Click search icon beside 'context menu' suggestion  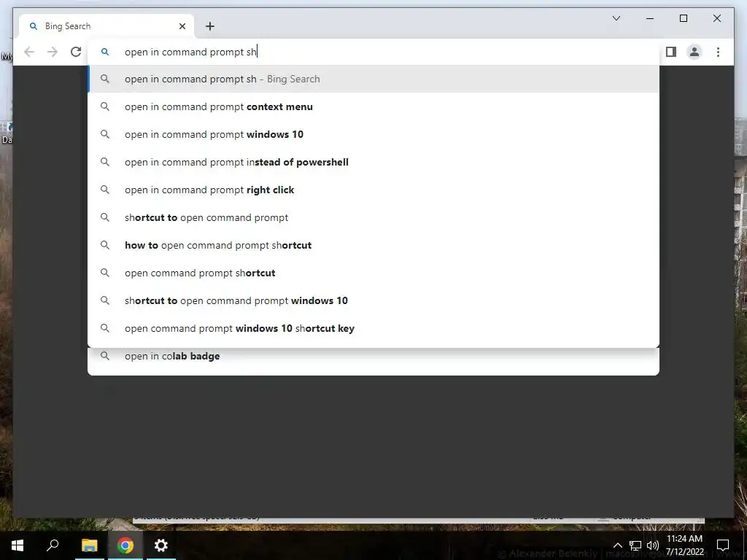105,106
